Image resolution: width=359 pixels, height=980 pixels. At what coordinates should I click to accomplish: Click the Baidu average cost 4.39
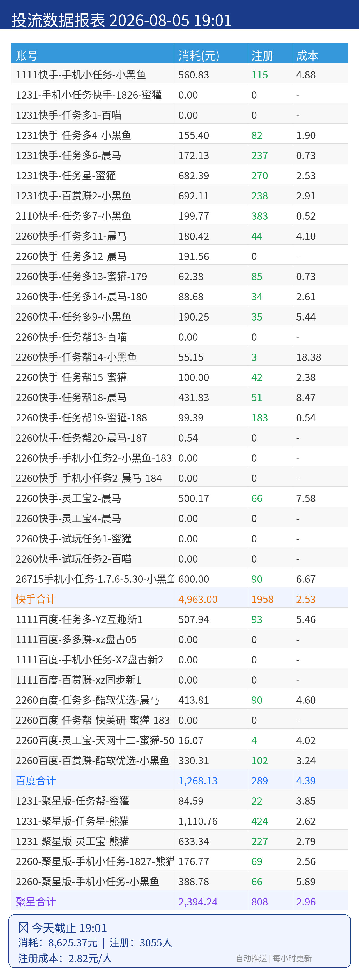(x=306, y=781)
